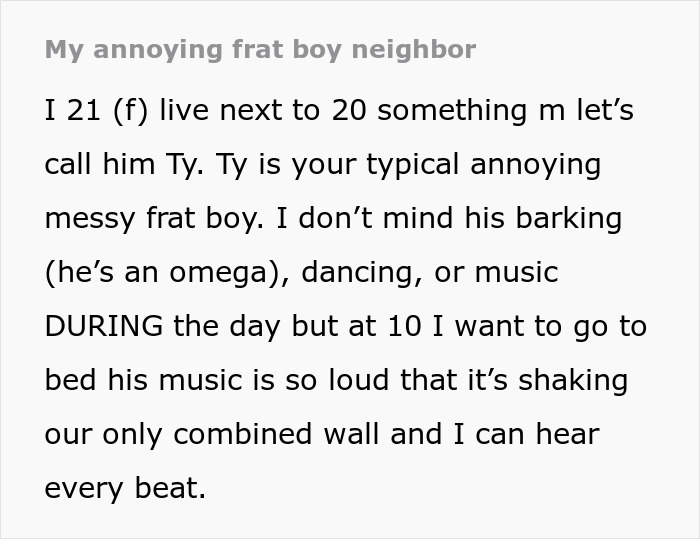Click the word 'bed' starting the sixth line
The image size is (700, 539).
pos(68,380)
